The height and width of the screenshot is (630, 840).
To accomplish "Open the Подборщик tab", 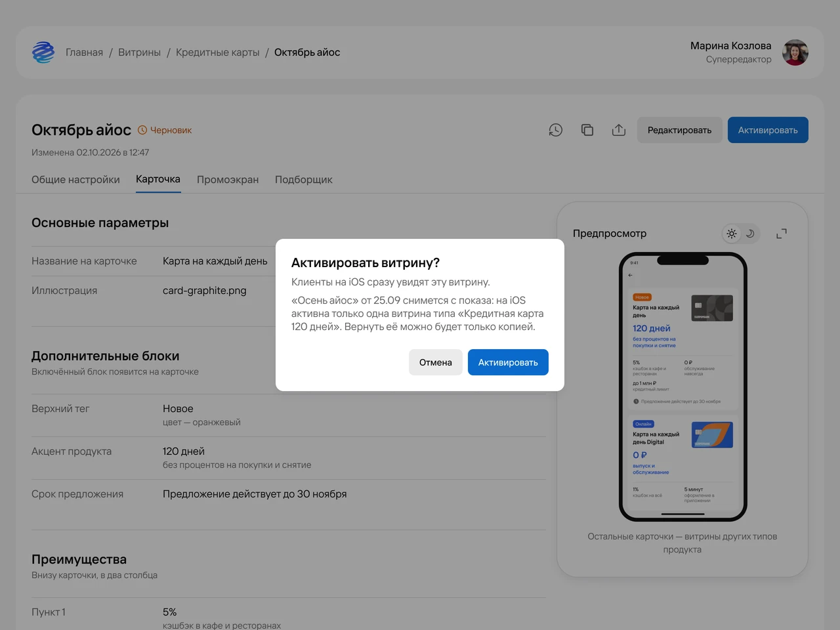I will [304, 179].
